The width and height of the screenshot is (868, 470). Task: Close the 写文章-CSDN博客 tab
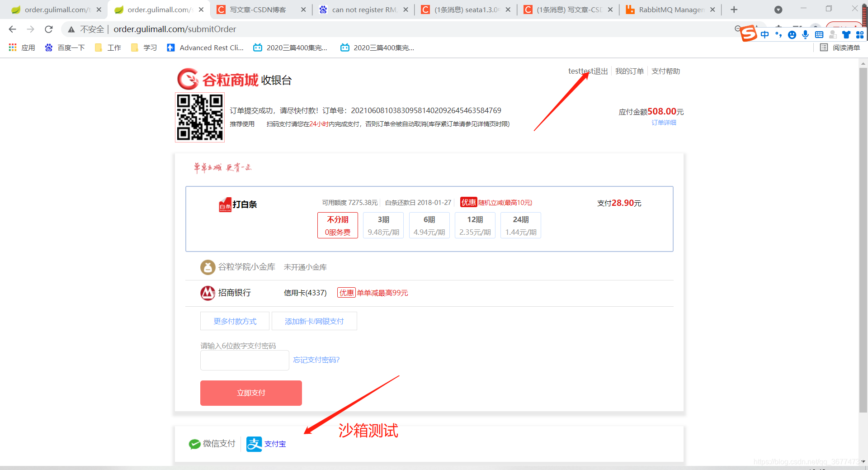point(303,9)
